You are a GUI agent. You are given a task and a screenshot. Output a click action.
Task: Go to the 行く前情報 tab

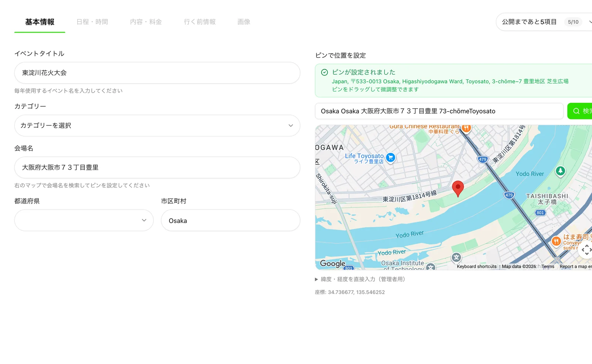click(200, 22)
